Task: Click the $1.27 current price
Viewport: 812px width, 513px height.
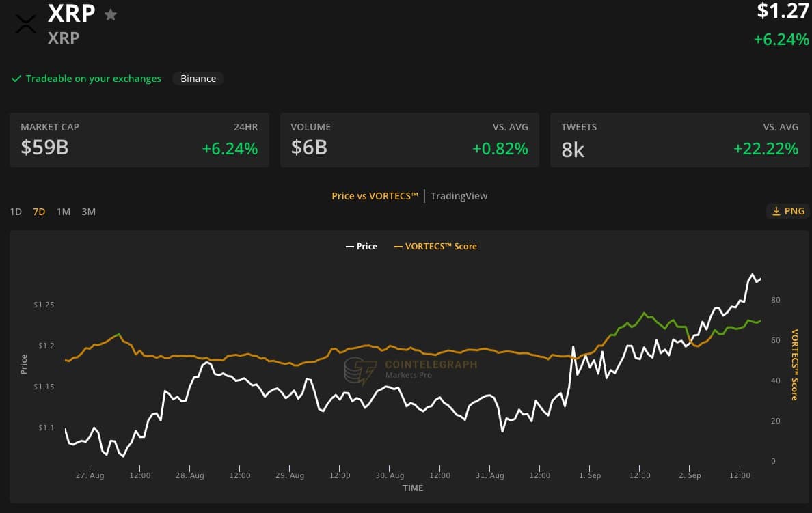Action: click(x=783, y=11)
